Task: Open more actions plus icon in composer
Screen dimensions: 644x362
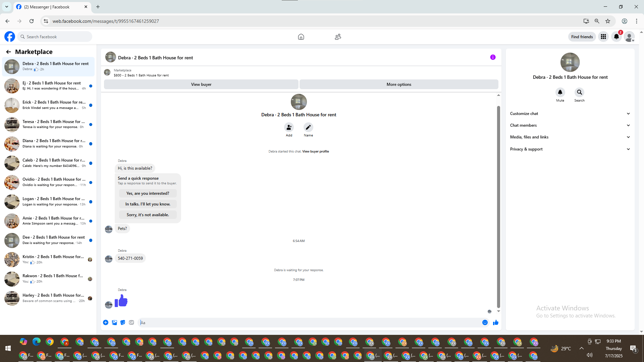Action: [106, 322]
